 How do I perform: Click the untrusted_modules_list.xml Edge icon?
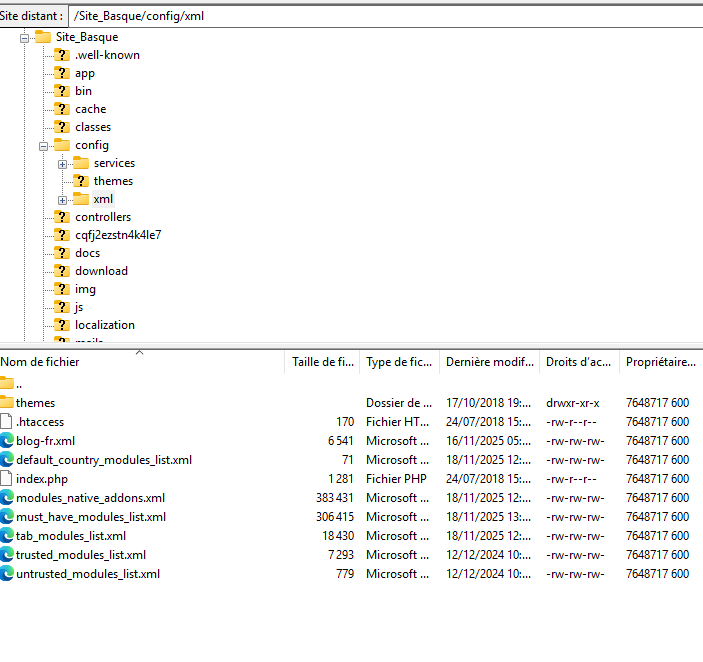(x=7, y=574)
